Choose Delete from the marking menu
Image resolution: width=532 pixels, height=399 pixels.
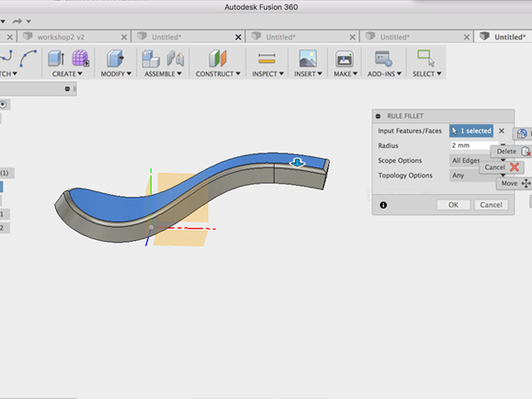coord(512,152)
